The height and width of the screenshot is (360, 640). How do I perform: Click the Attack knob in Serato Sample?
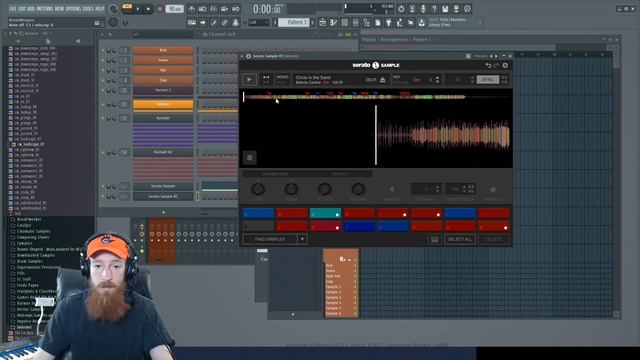[324, 189]
